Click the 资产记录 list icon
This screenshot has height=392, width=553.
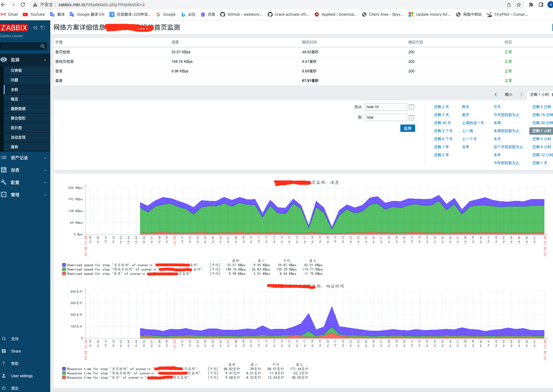click(4, 158)
